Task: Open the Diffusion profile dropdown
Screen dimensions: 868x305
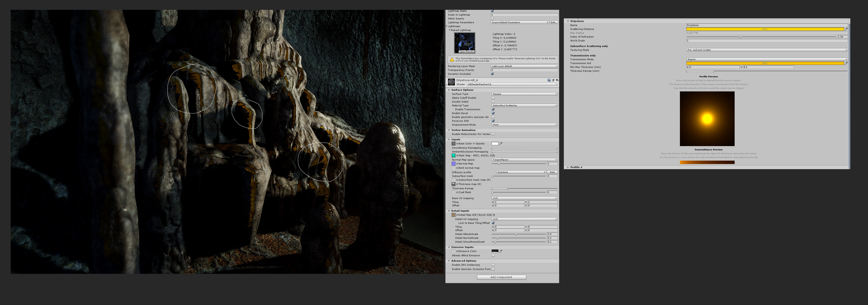Action: 520,172
